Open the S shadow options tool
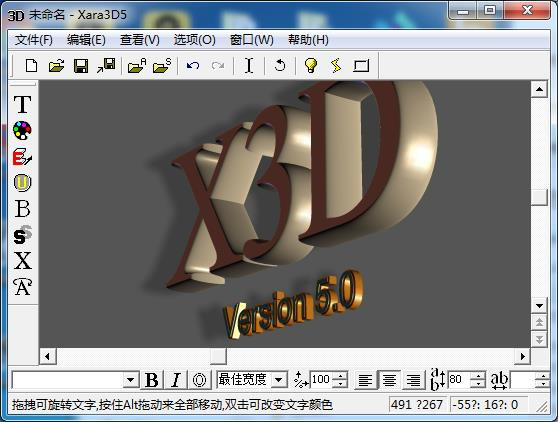The image size is (558, 422). pyautogui.click(x=22, y=235)
